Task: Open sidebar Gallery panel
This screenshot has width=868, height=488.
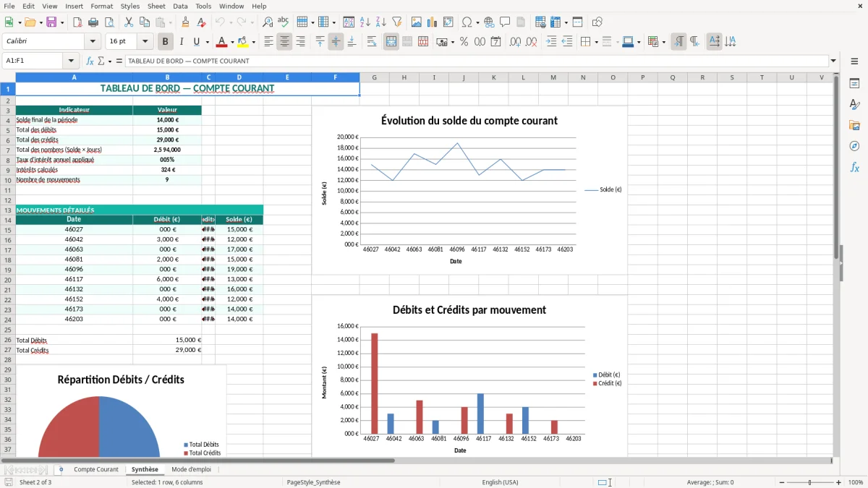Action: 854,125
